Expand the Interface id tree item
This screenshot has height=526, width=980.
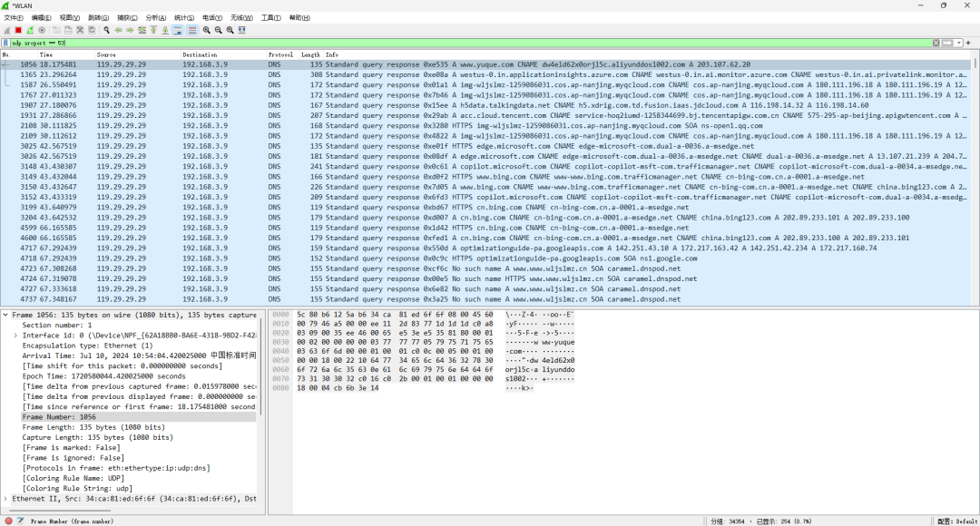pyautogui.click(x=15, y=336)
